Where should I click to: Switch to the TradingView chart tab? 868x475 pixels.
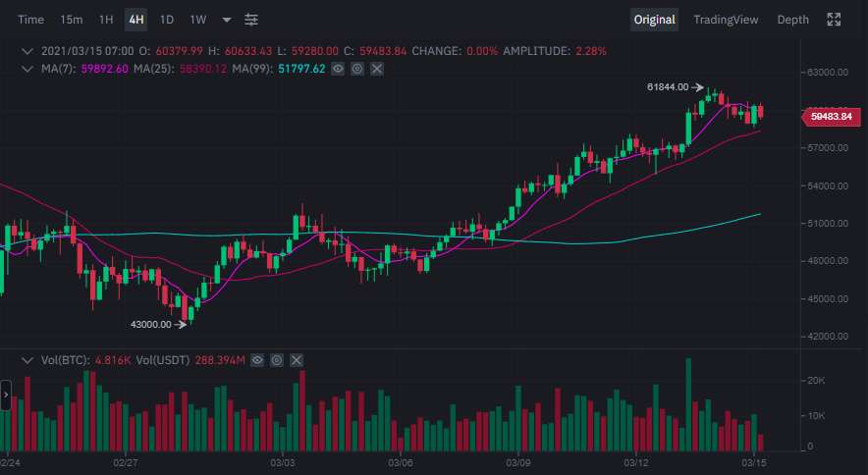pos(726,20)
